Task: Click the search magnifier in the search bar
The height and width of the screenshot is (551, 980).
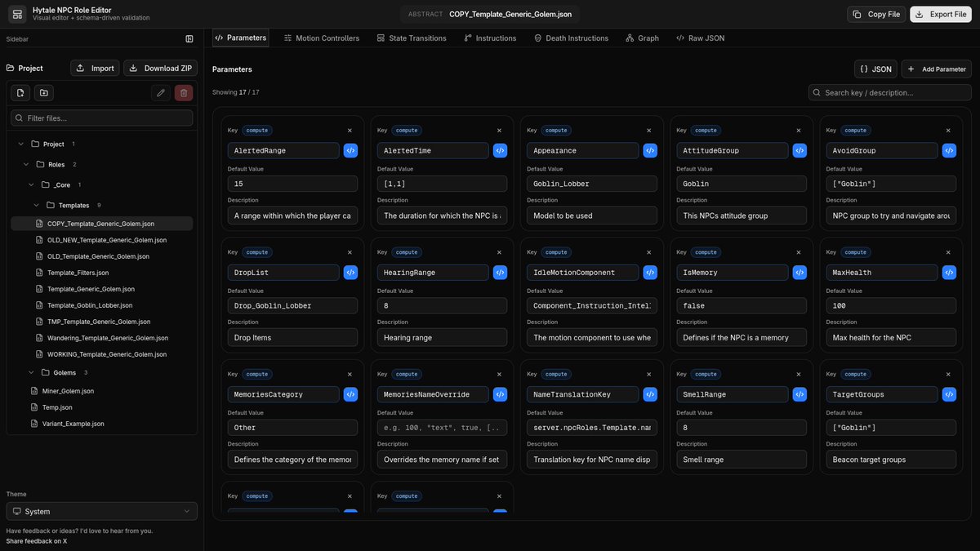Action: pos(816,92)
